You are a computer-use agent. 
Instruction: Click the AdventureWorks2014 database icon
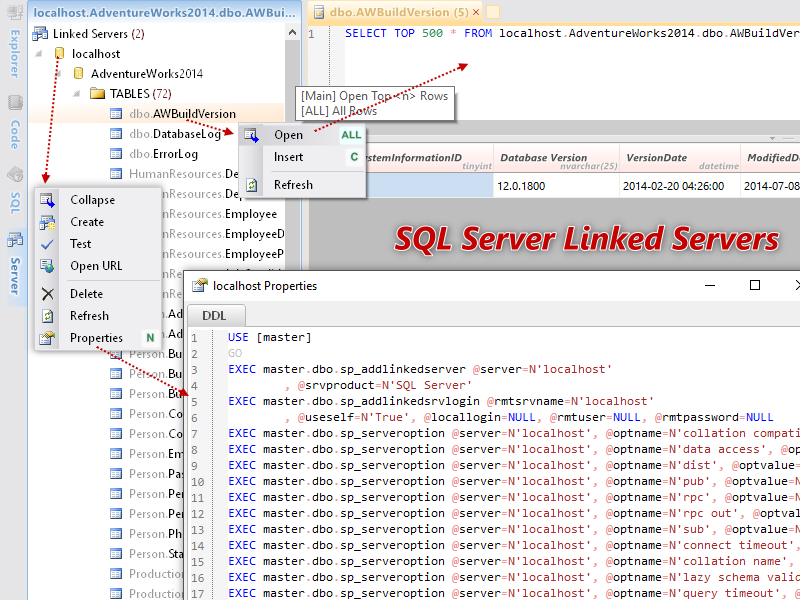coord(78,73)
